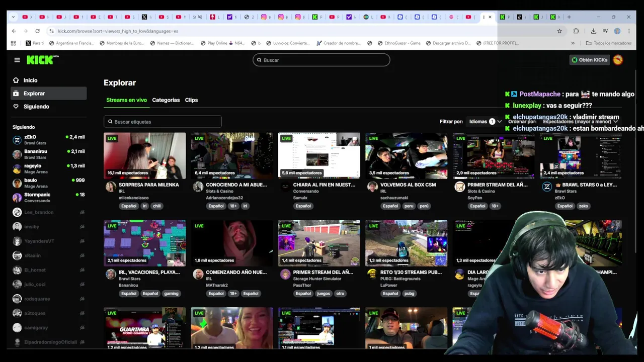Go to Inicio in sidebar

[x=49, y=80]
